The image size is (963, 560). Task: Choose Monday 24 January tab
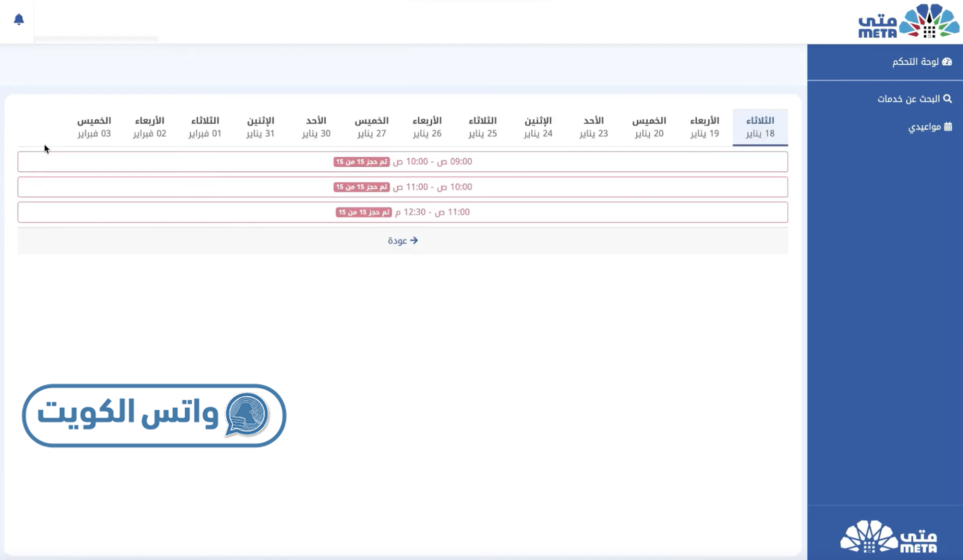pos(538,127)
